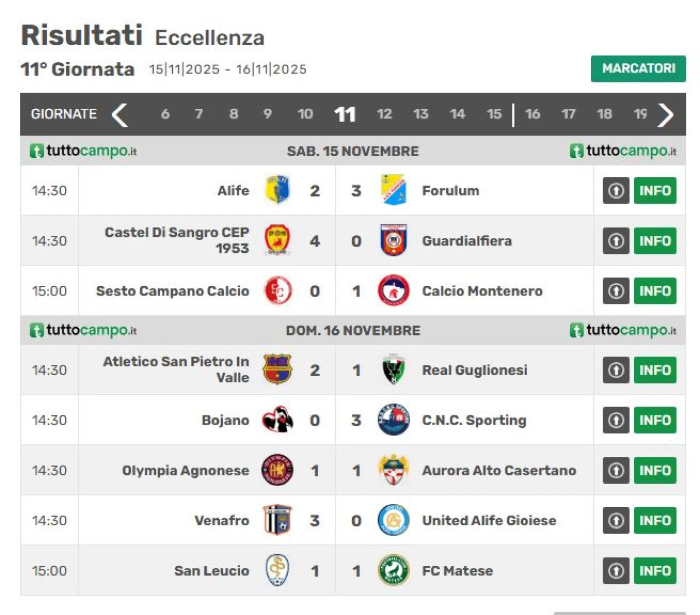Click the tuttocampo.it logo on Saturday header

[x=83, y=151]
